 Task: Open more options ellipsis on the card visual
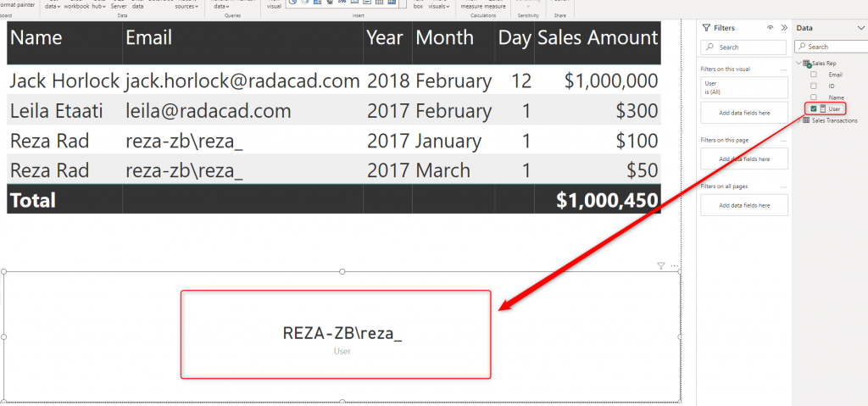[675, 265]
